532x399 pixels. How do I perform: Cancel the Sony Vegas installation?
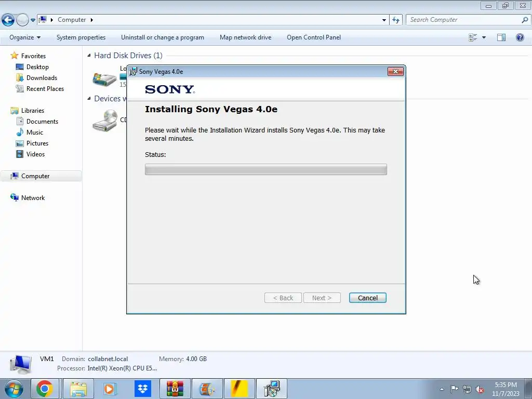(367, 298)
